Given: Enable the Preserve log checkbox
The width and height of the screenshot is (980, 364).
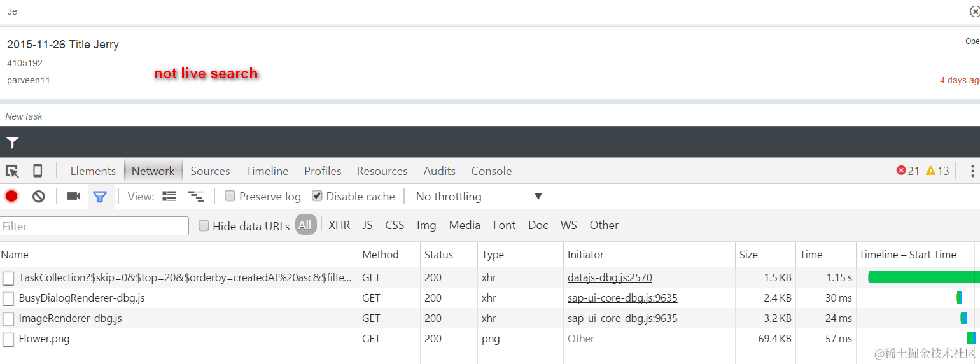Looking at the screenshot, I should [x=230, y=196].
